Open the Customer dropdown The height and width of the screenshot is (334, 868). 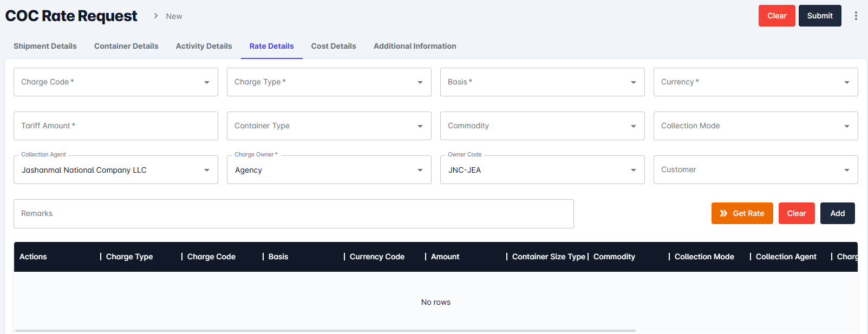click(x=846, y=170)
